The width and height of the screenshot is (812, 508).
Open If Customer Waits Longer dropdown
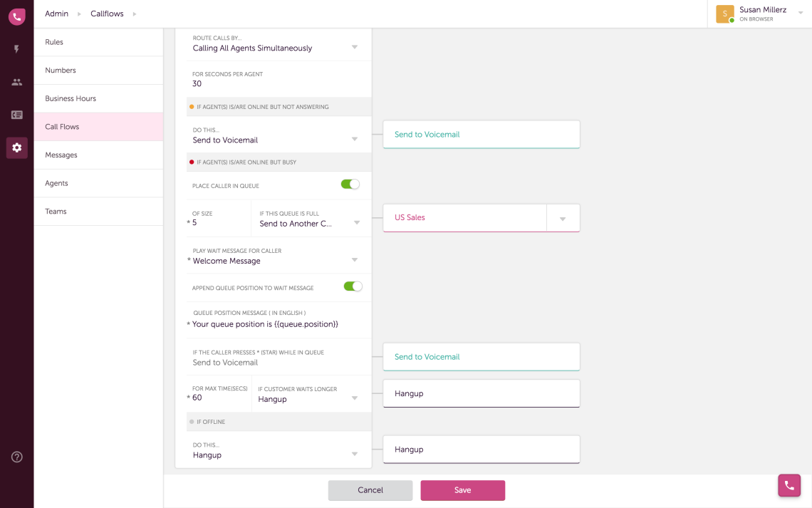(355, 398)
